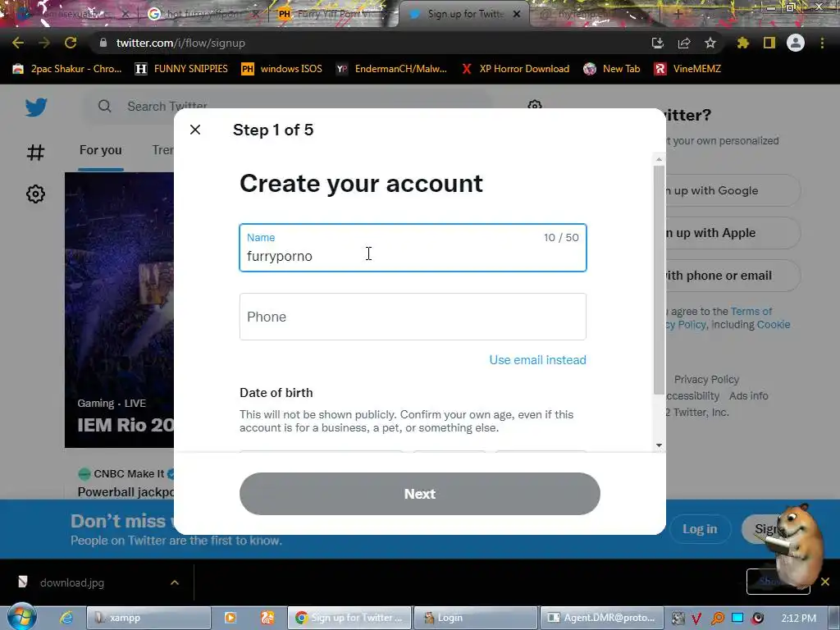Focus the Phone input field
Screen dimensions: 840x630
click(x=413, y=317)
